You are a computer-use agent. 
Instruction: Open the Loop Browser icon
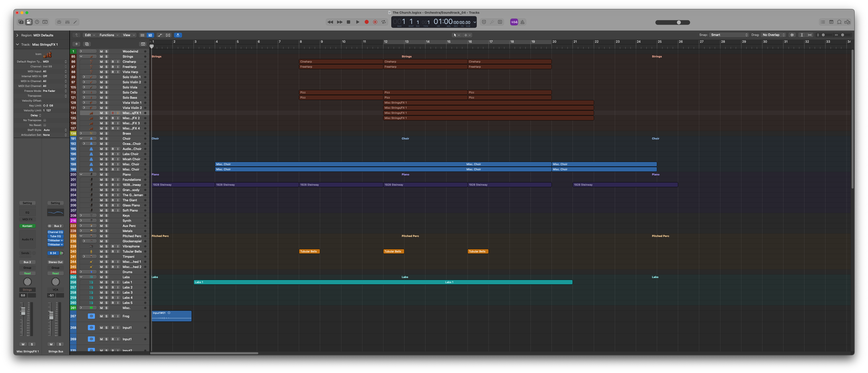click(839, 22)
